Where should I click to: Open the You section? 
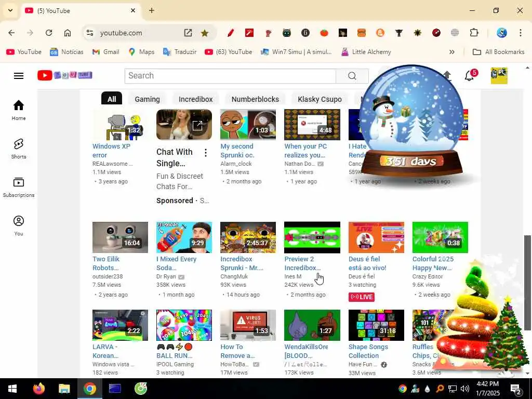point(19,225)
